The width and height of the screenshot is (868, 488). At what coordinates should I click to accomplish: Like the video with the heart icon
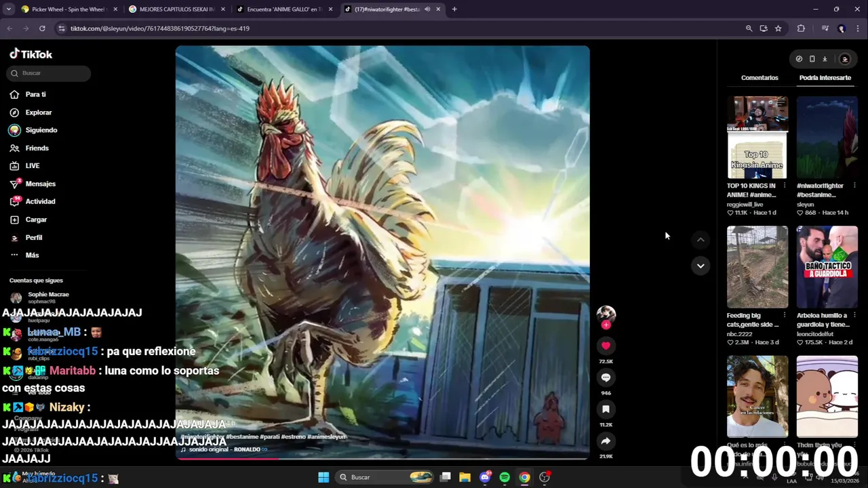tap(606, 346)
